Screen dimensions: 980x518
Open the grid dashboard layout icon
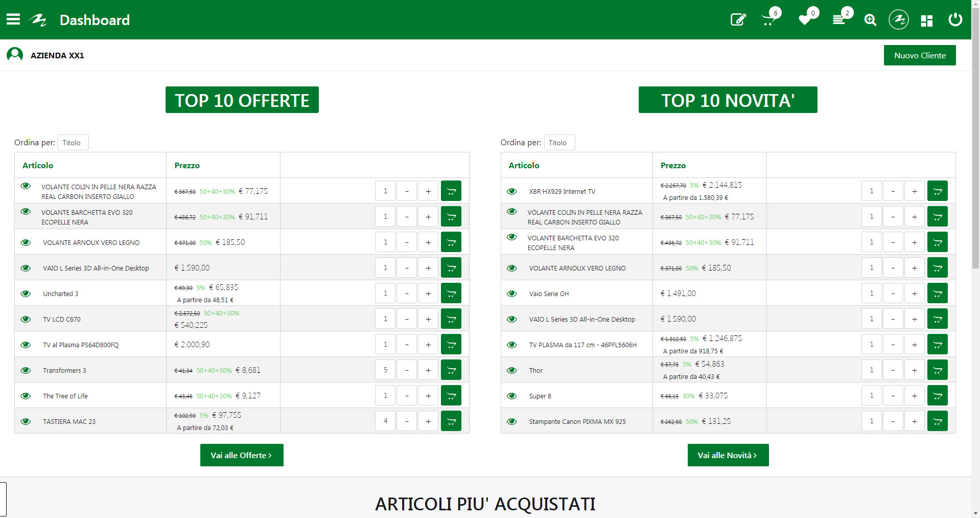[x=926, y=20]
